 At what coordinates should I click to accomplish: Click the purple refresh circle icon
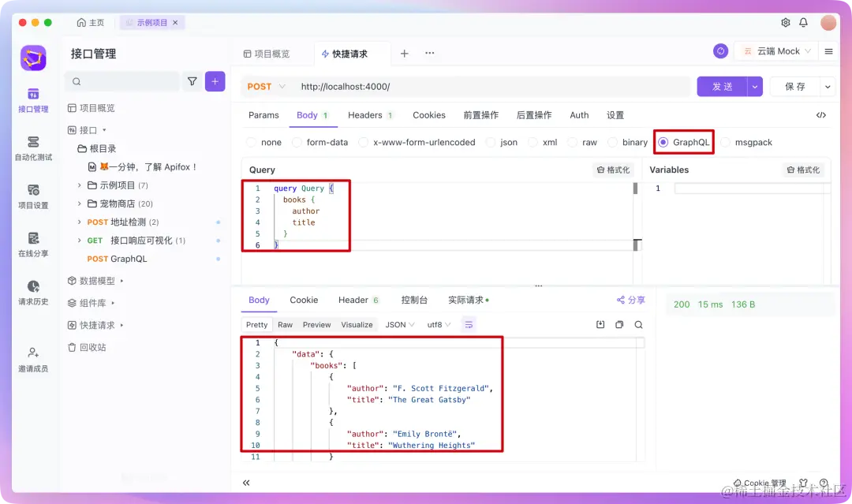pos(720,51)
